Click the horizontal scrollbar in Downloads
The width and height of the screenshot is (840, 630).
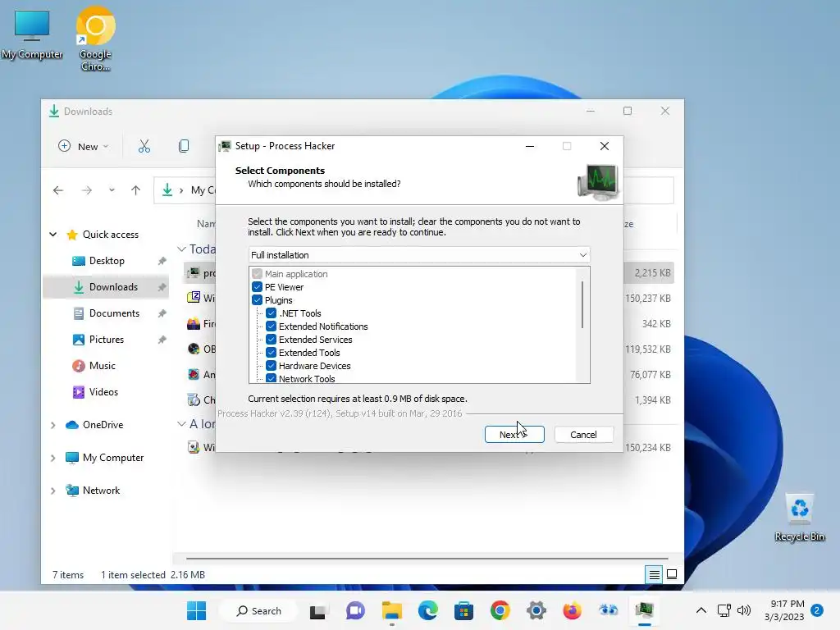427,558
